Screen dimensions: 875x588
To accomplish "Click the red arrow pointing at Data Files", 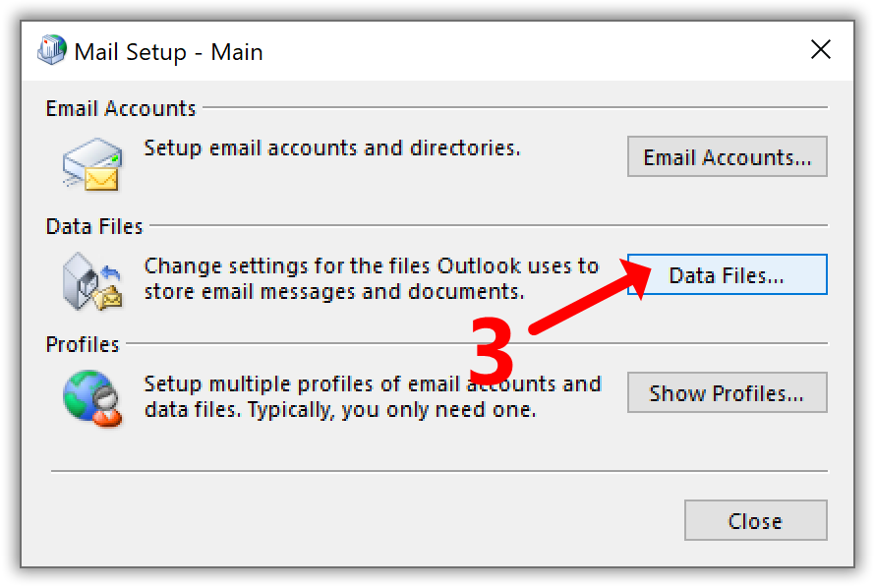I will pos(590,296).
